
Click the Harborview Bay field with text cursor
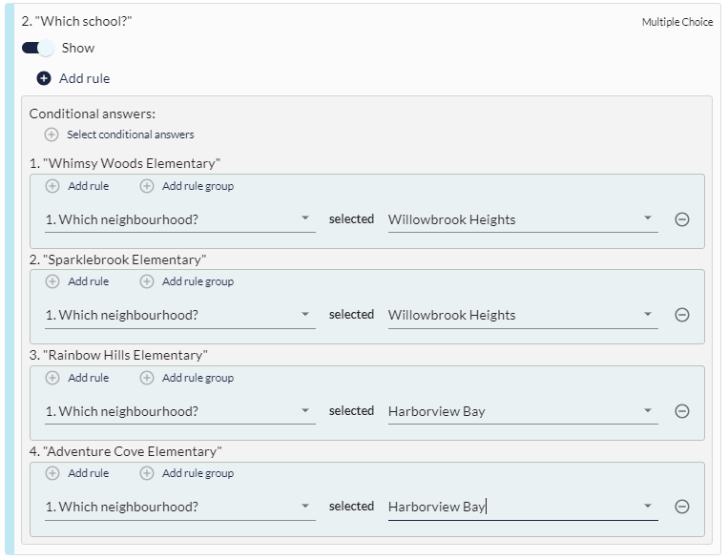[x=523, y=508]
